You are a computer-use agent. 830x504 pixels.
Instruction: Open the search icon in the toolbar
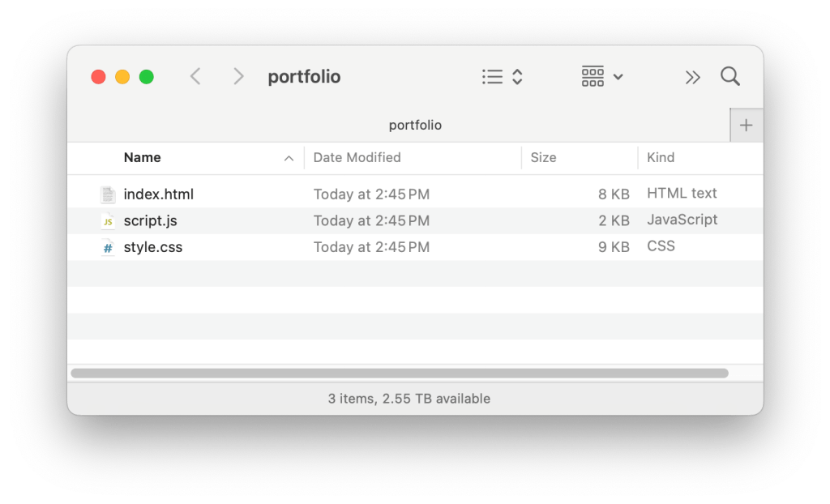(x=729, y=76)
